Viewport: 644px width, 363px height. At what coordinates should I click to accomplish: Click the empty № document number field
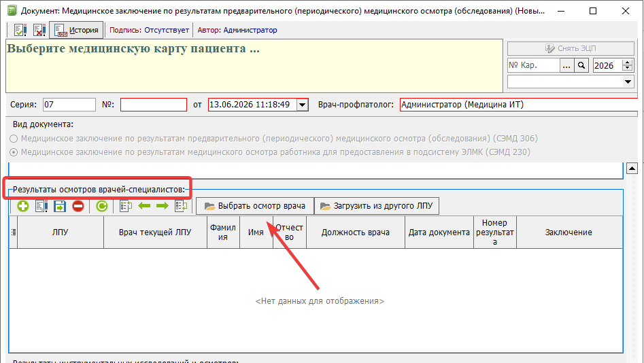154,104
